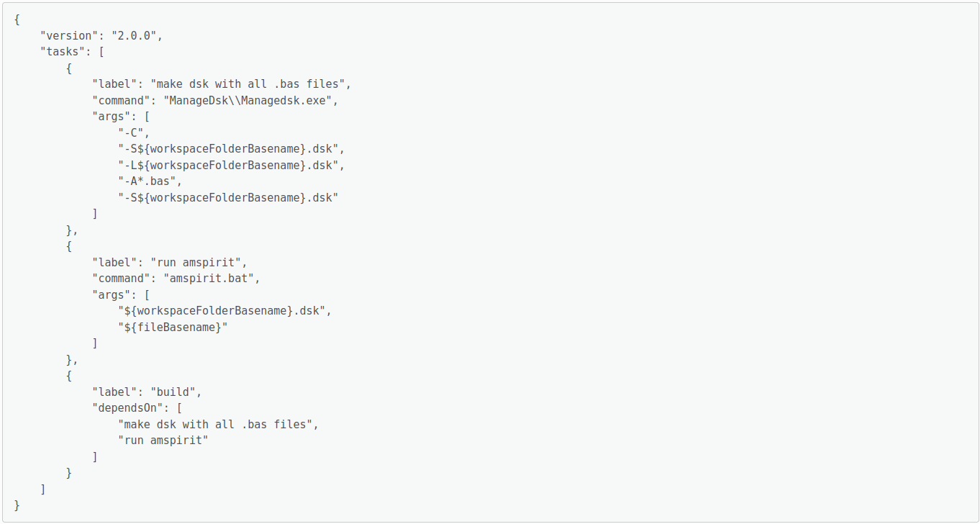Click "${workspaceFolderBasename}.dsk" in amspirit args

(x=223, y=311)
